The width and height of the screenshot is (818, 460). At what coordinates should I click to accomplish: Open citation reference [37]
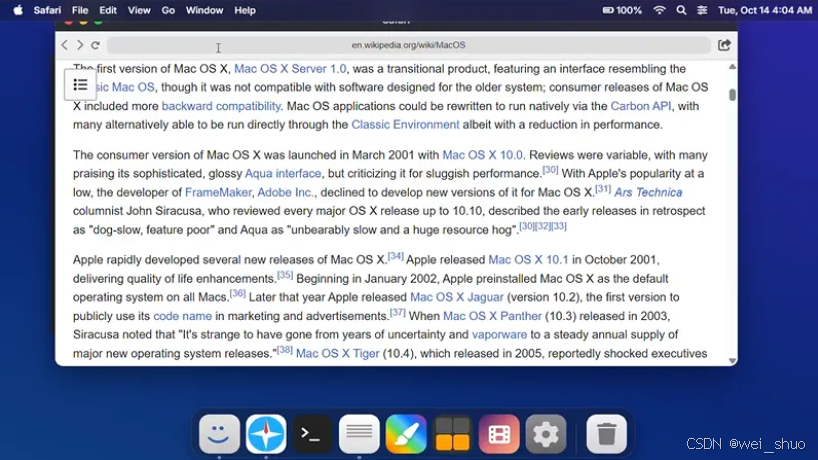click(398, 312)
